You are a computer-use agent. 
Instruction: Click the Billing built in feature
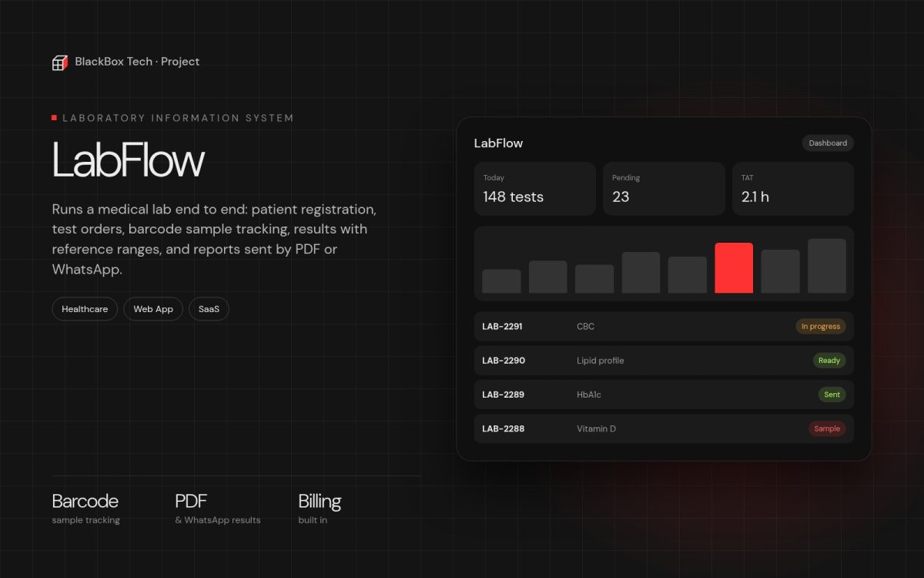tap(320, 509)
